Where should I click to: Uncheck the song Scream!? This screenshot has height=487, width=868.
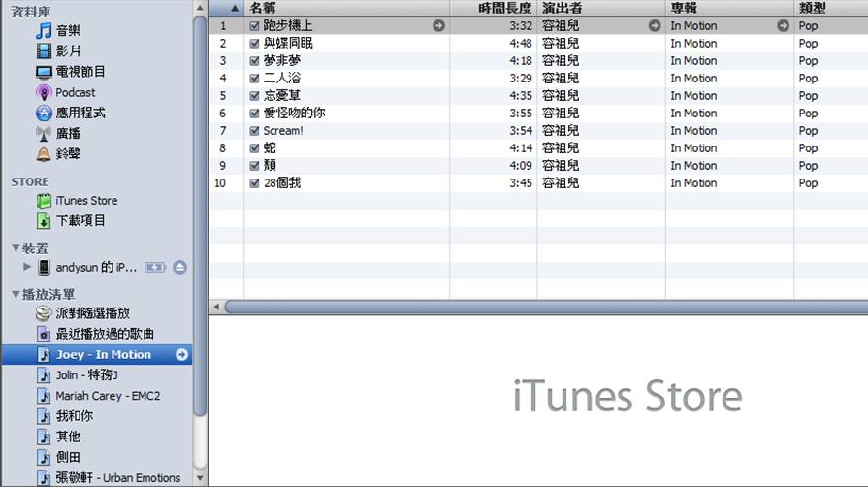255,131
